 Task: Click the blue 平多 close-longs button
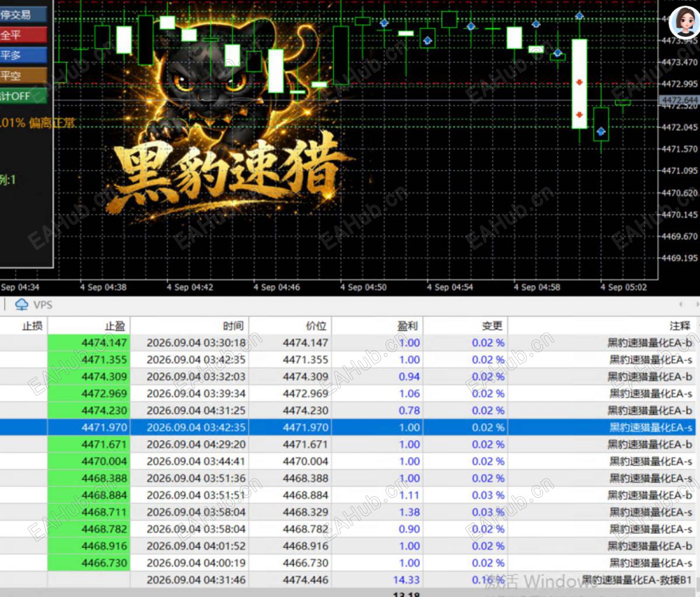[23, 55]
